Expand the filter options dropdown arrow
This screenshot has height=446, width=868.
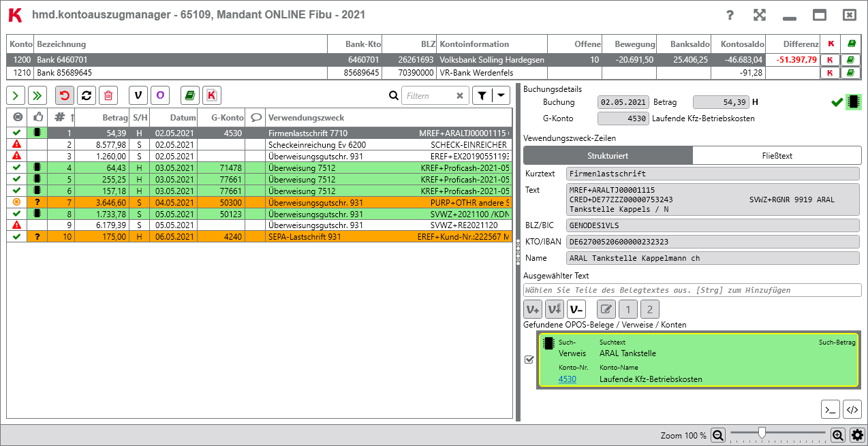[501, 96]
